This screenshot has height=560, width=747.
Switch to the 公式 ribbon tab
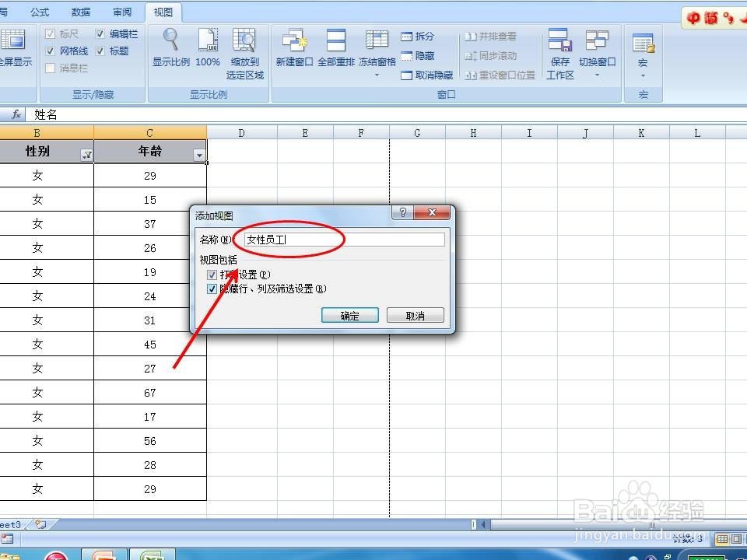click(x=40, y=12)
